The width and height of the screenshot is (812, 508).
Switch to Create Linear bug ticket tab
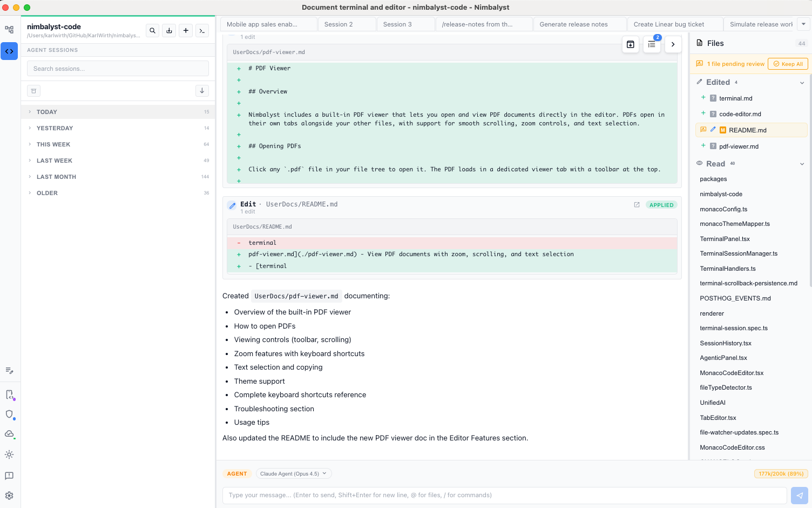(x=675, y=24)
